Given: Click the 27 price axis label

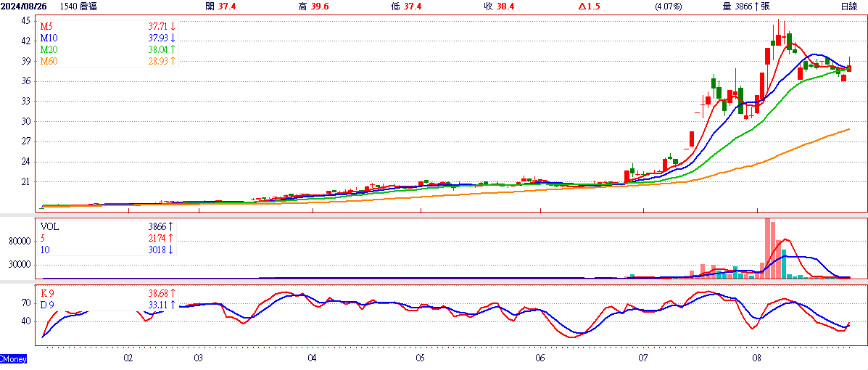Looking at the screenshot, I should pyautogui.click(x=26, y=141).
